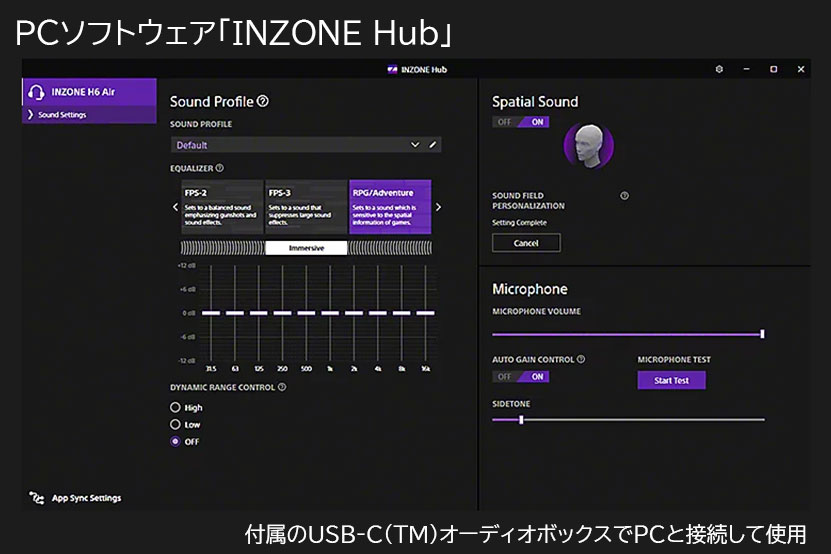Click the 2k equalizer band slider

pos(354,313)
